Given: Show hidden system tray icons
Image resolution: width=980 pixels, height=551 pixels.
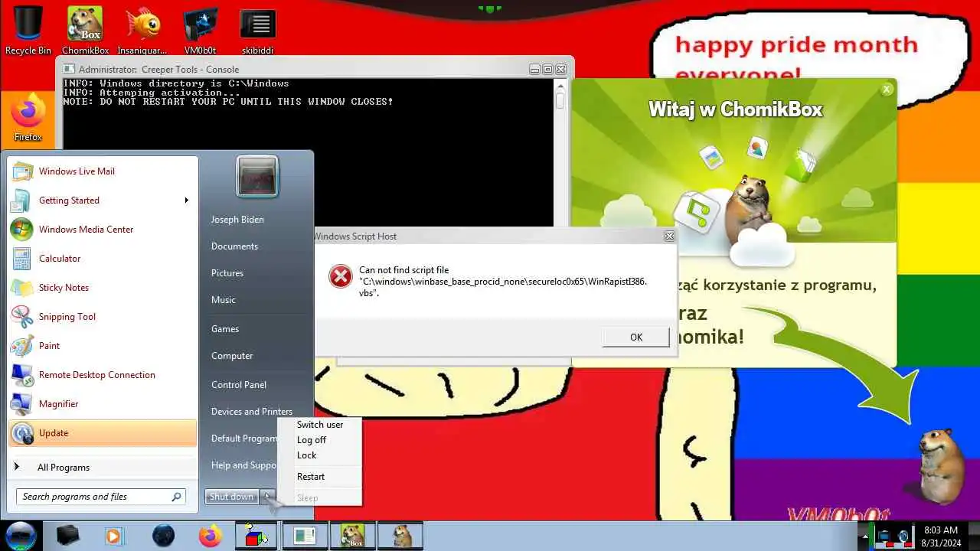Looking at the screenshot, I should point(864,536).
